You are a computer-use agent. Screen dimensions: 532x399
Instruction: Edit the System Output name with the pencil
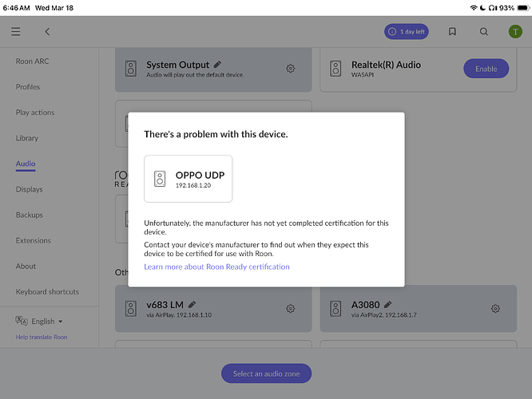217,64
